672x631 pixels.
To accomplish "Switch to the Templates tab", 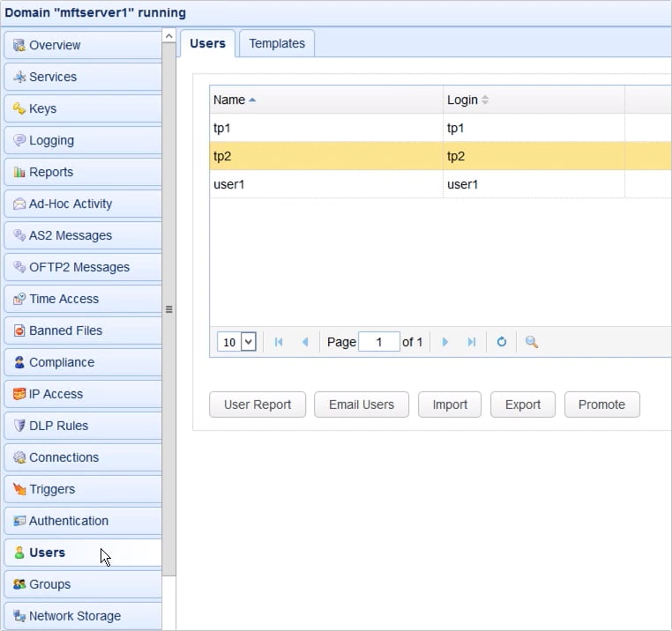I will tap(277, 43).
